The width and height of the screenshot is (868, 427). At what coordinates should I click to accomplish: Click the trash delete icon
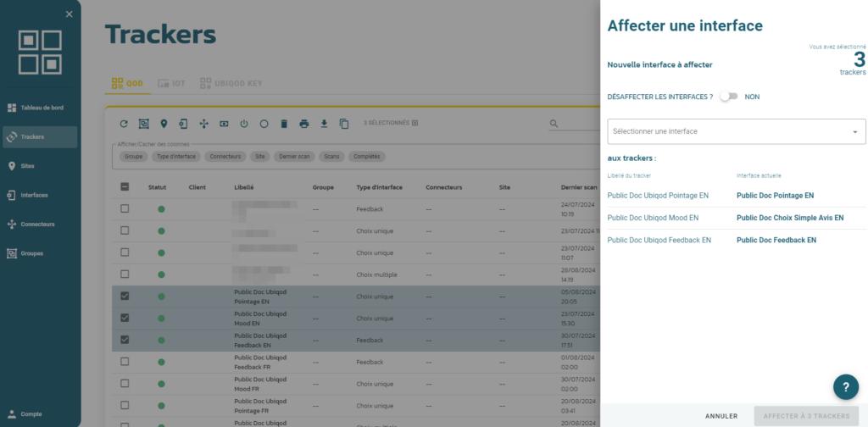(x=284, y=124)
